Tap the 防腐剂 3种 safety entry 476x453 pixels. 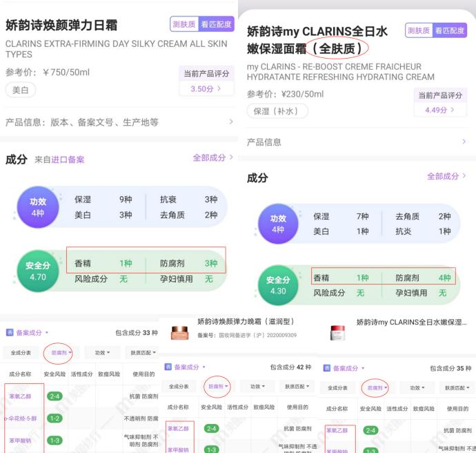pyautogui.click(x=188, y=263)
